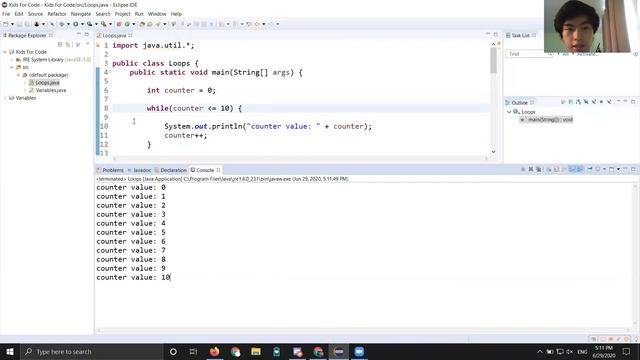Expand the Variables project node

click(x=5, y=98)
